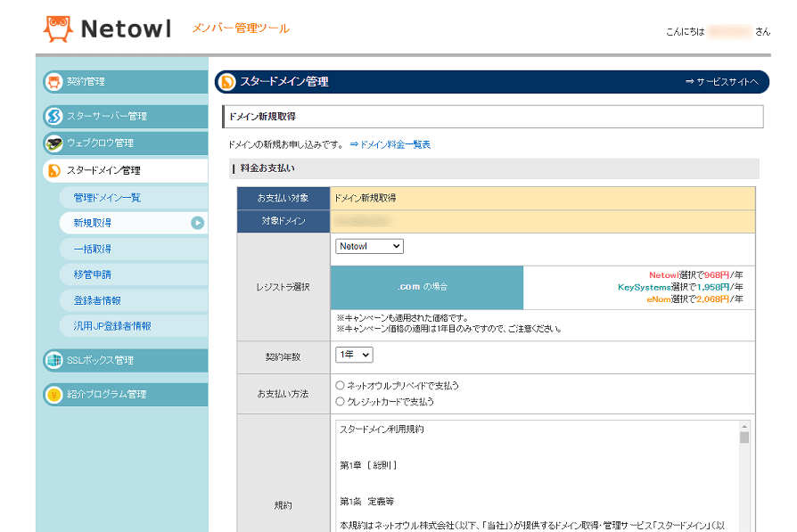The height and width of the screenshot is (532, 797).
Task: Go to 一括取得 submenu
Action: pyautogui.click(x=133, y=249)
